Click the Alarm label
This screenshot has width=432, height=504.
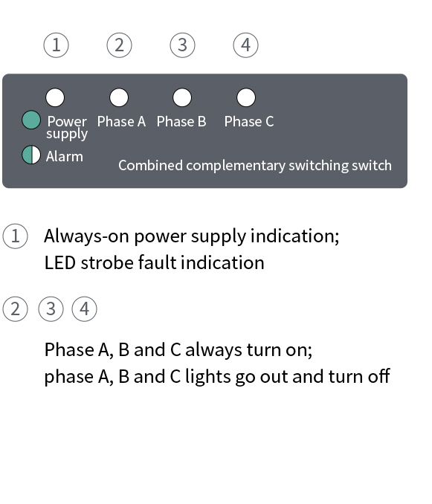coord(65,157)
